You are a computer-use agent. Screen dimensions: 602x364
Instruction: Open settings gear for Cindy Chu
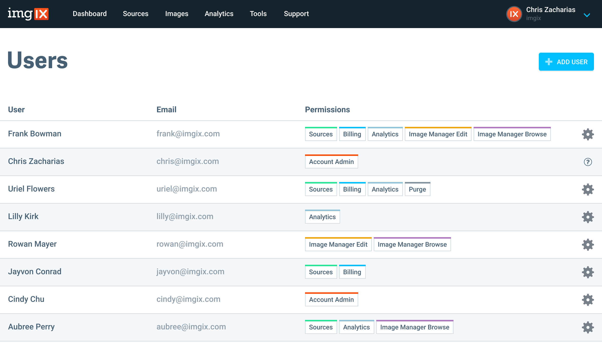(588, 300)
